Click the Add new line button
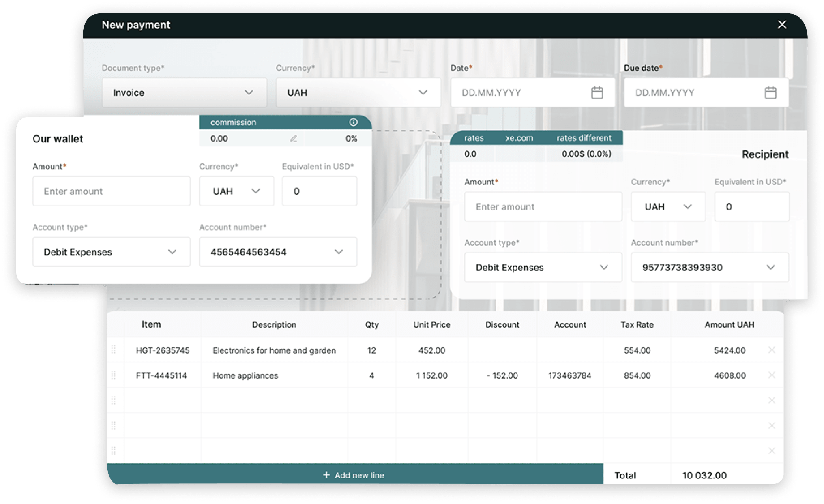The height and width of the screenshot is (504, 824). pyautogui.click(x=354, y=475)
